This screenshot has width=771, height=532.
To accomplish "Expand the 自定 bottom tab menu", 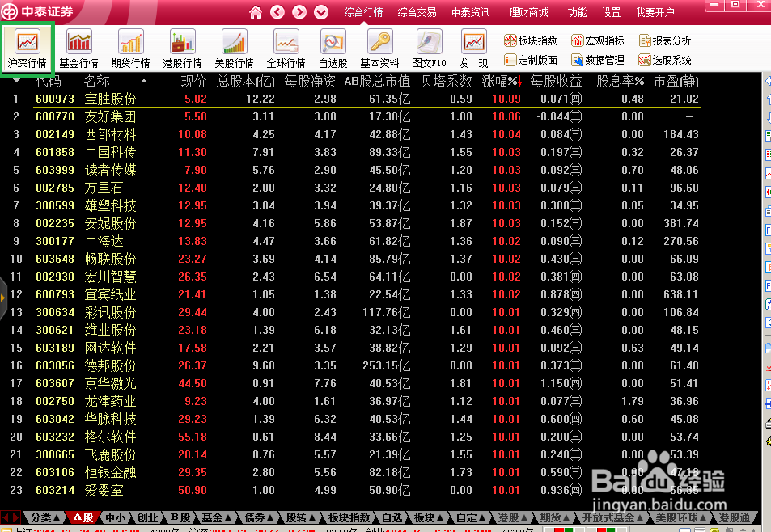I will [471, 517].
